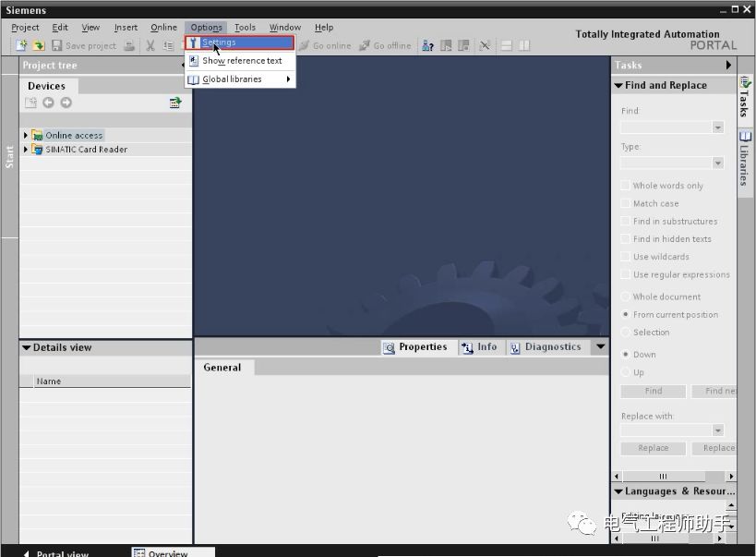756x557 pixels.
Task: Collapse the Find and Replace section
Action: click(618, 85)
